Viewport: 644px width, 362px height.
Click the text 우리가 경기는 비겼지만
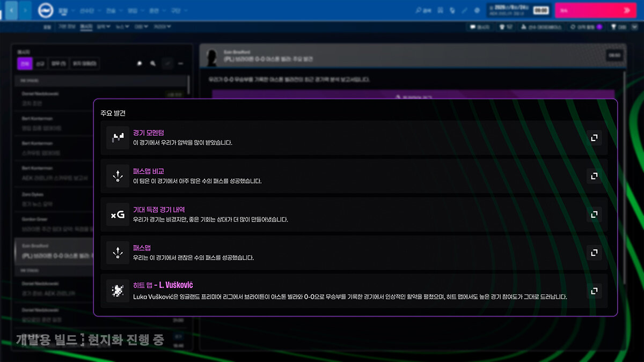pyautogui.click(x=210, y=219)
